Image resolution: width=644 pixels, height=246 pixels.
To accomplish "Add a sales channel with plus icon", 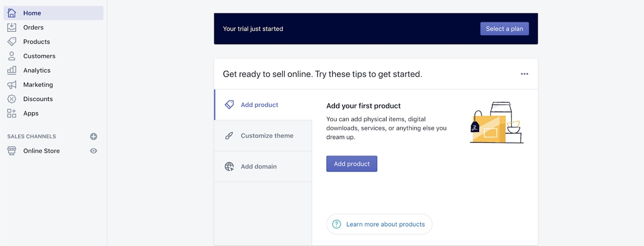I will pos(93,137).
